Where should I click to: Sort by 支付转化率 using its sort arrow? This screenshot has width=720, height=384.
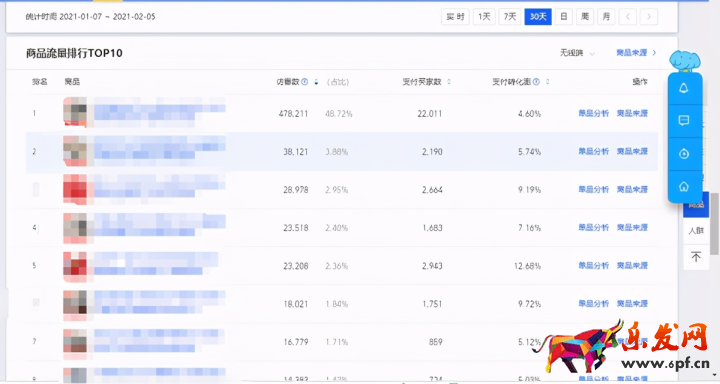click(547, 82)
